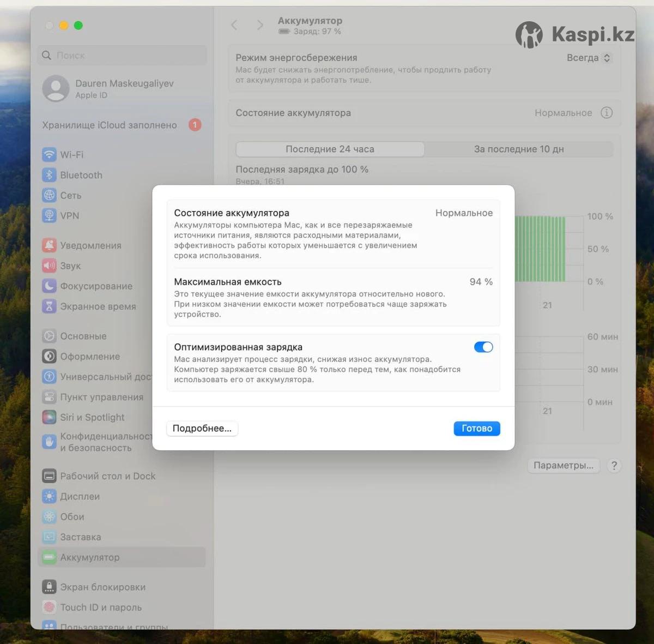This screenshot has height=644, width=654.
Task: Open Режим энергосбережения dropdown set to Всегда
Action: pyautogui.click(x=589, y=58)
